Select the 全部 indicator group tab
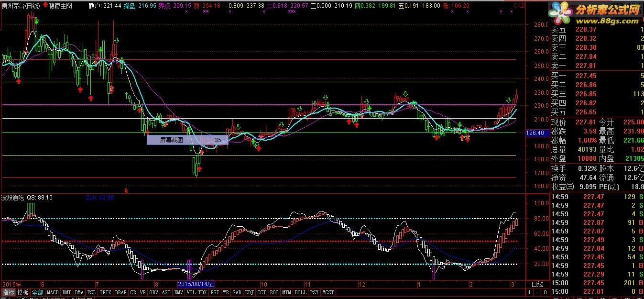This screenshot has height=299, width=644. tap(38, 292)
